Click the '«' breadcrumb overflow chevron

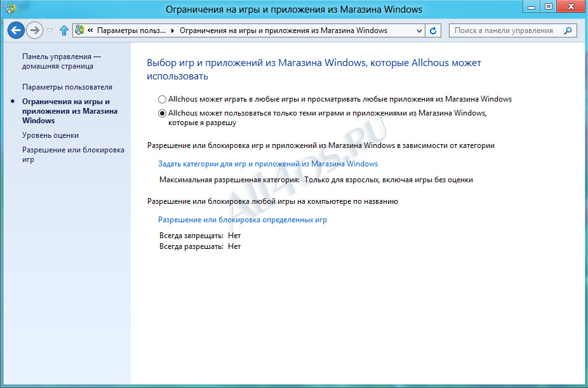point(90,30)
